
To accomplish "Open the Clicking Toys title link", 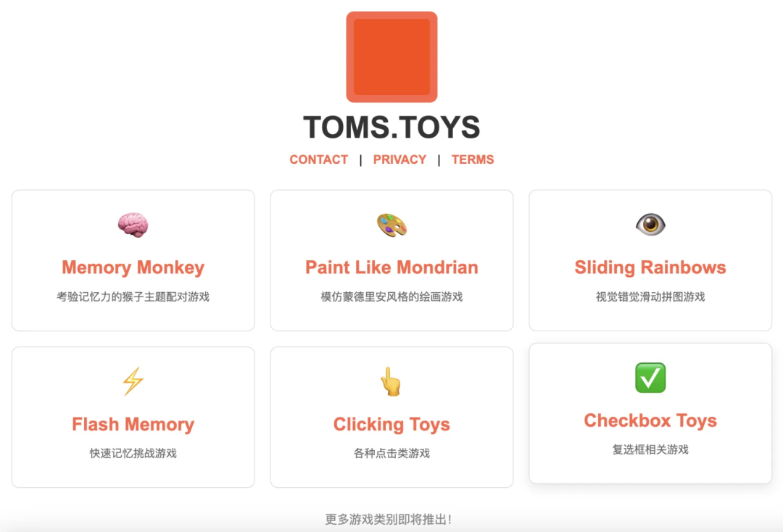I will coord(391,424).
